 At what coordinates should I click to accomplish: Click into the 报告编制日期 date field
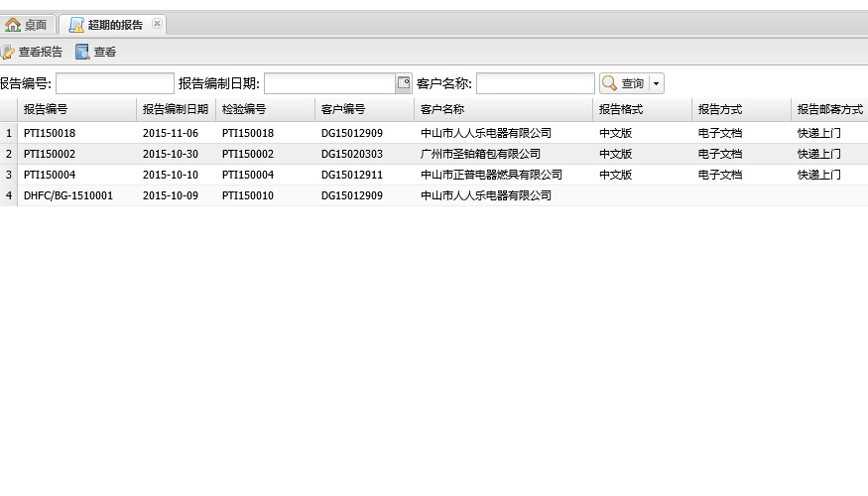coord(329,83)
